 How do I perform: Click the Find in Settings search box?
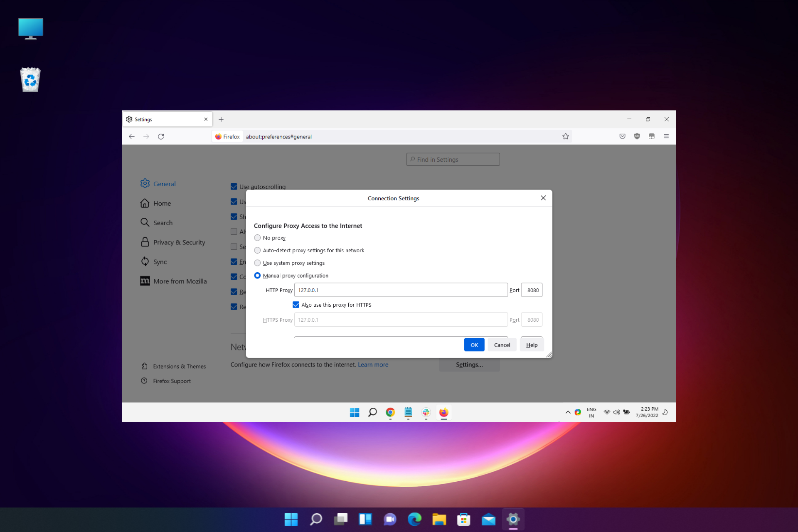click(x=453, y=159)
